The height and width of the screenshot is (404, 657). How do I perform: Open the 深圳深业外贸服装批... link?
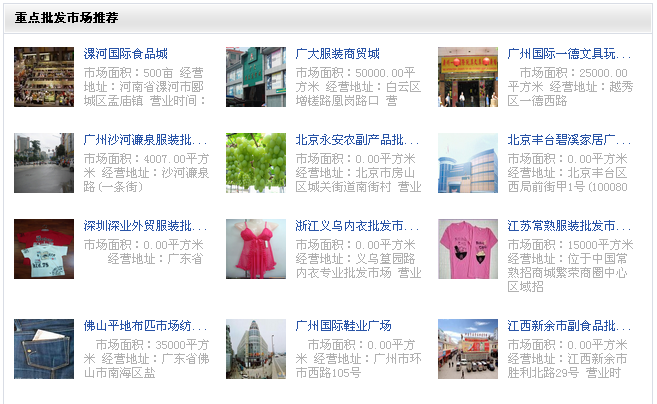click(x=145, y=225)
